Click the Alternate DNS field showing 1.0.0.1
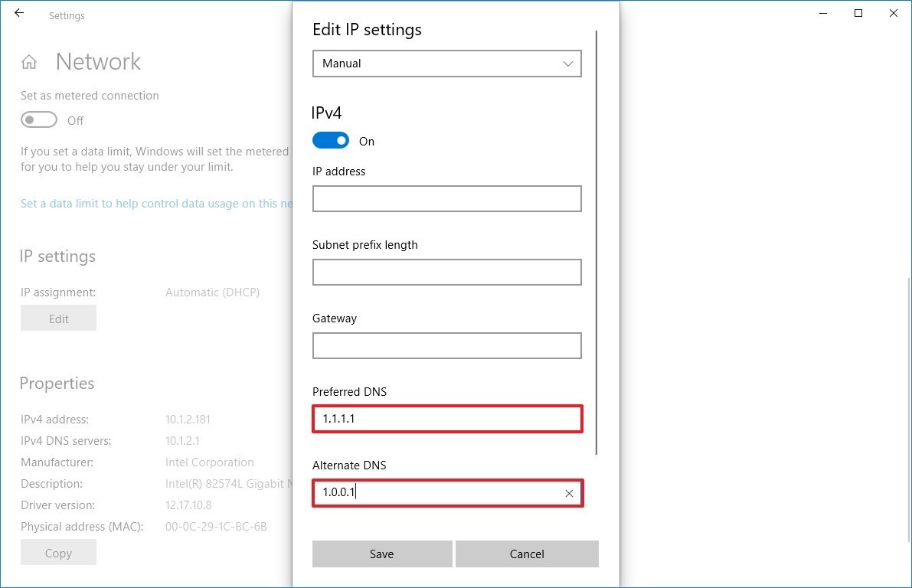Viewport: 912px width, 588px height. (436, 493)
